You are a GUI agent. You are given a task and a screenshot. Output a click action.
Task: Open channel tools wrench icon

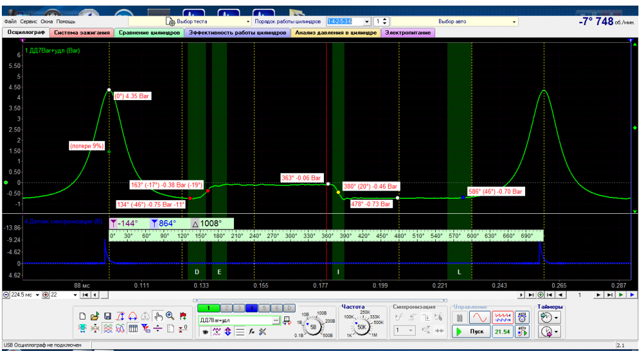262,331
